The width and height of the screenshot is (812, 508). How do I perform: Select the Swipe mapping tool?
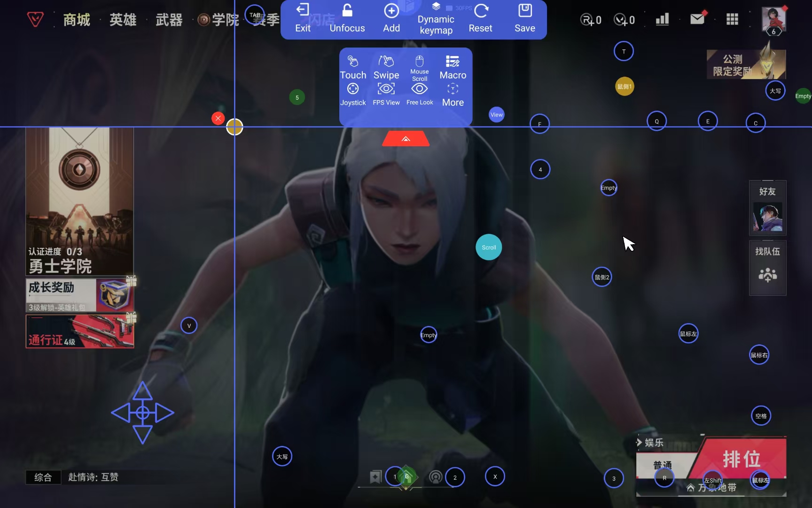(386, 68)
